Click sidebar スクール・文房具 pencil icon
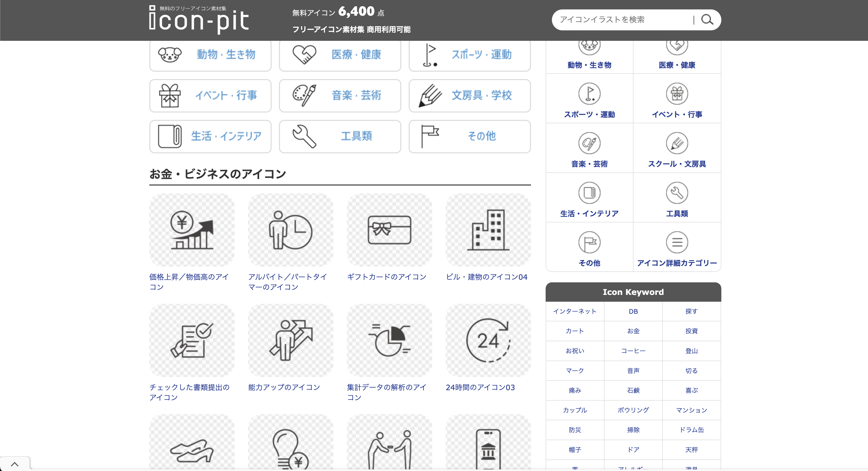Image resolution: width=868 pixels, height=471 pixels. pyautogui.click(x=677, y=143)
